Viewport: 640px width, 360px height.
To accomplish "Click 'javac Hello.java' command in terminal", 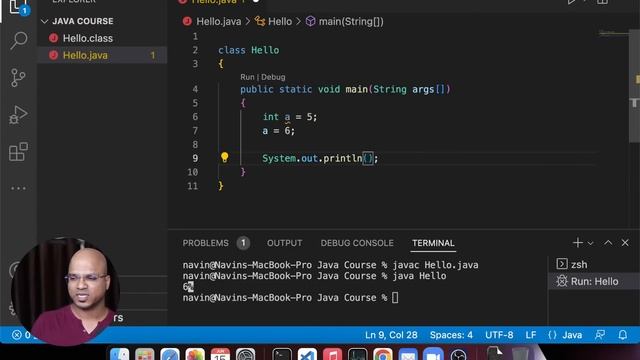I will click(x=435, y=265).
